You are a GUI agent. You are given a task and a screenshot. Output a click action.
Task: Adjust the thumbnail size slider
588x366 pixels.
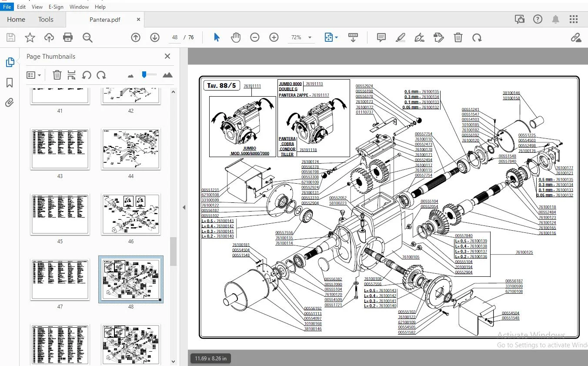pos(144,75)
